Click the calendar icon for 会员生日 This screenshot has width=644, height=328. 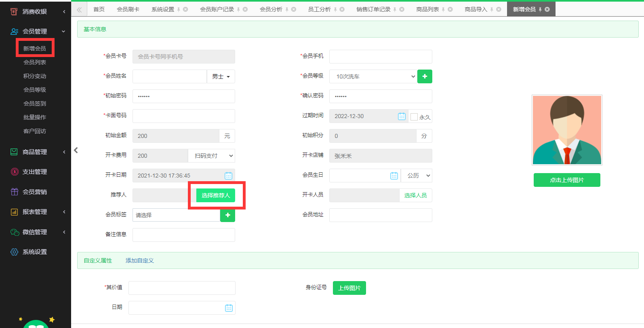click(x=394, y=176)
